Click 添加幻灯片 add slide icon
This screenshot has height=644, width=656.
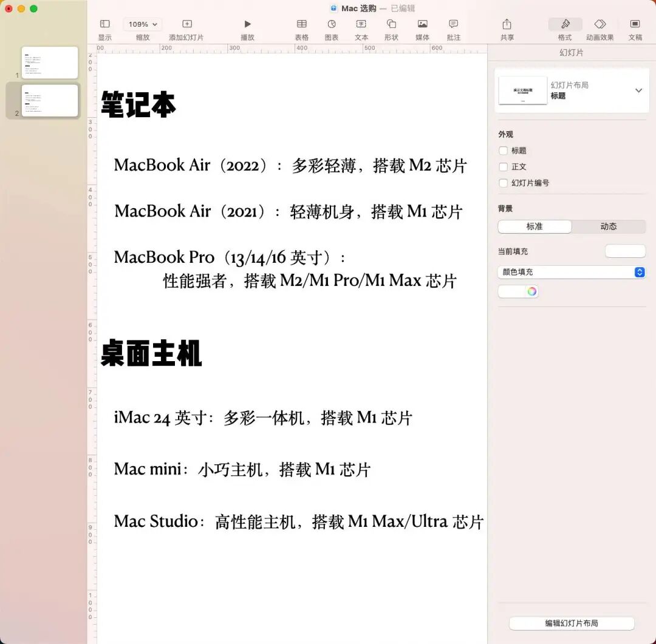click(x=187, y=24)
